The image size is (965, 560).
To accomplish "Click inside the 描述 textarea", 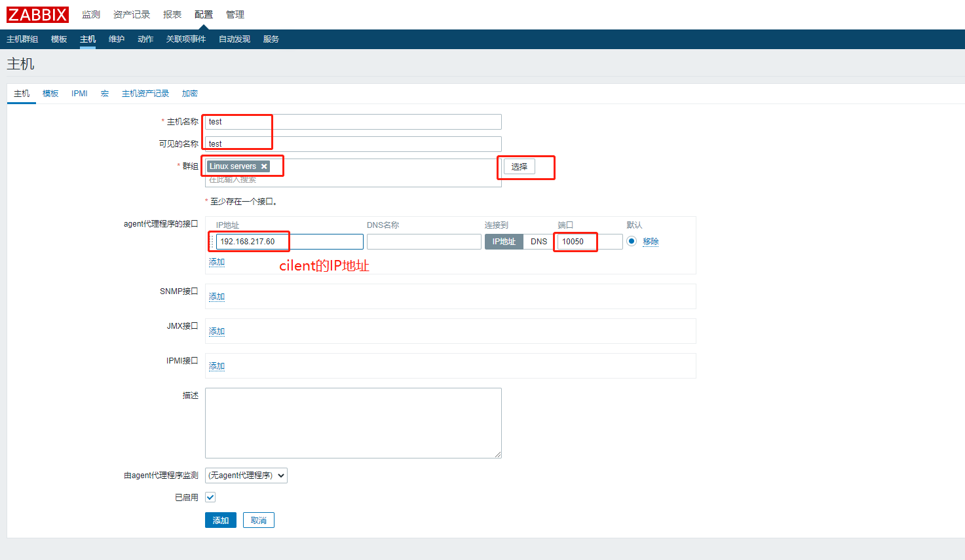I will 353,423.
